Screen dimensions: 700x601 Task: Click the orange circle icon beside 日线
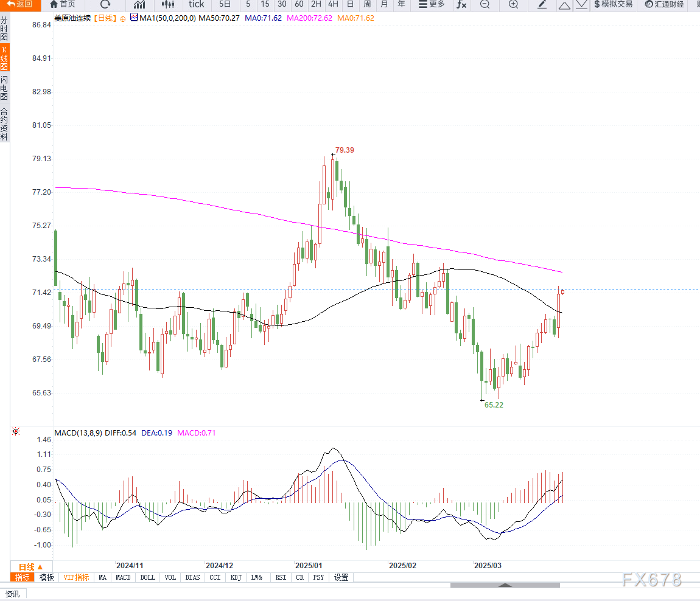(123, 19)
